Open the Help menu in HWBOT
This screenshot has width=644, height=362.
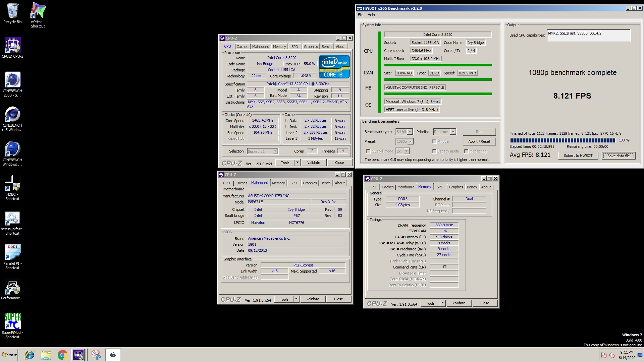[371, 15]
